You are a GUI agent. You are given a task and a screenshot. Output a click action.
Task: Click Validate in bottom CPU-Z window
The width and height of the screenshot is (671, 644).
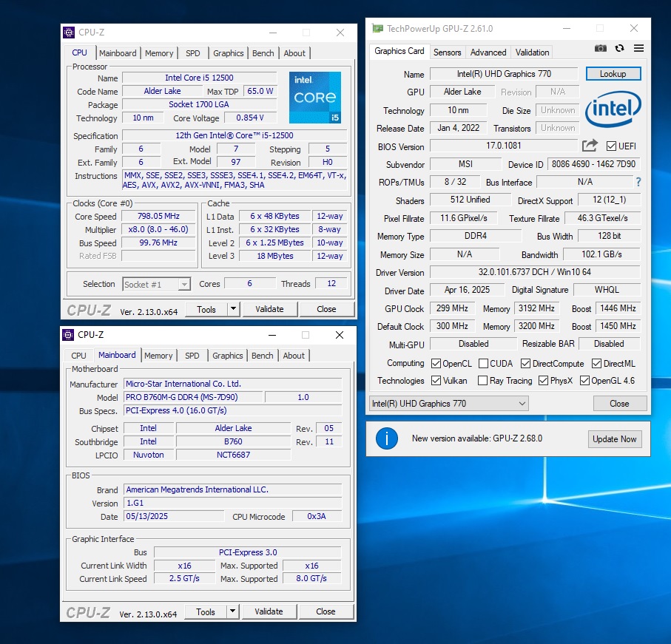[269, 611]
